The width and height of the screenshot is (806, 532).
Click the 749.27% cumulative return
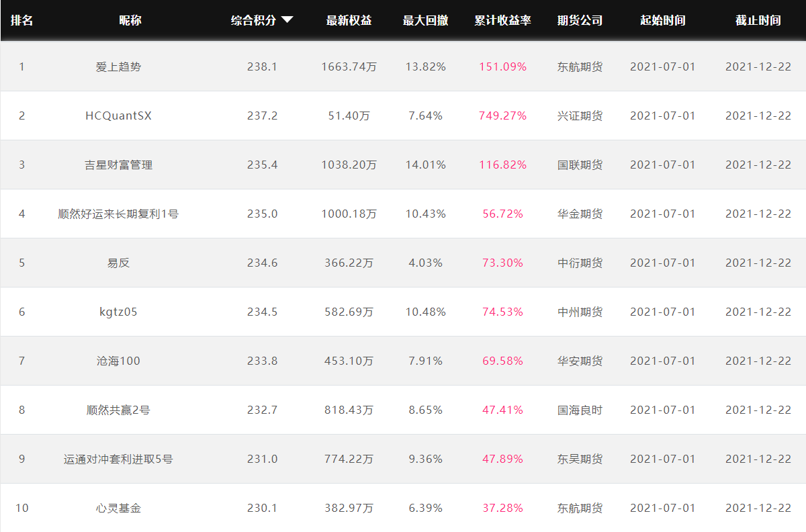click(x=502, y=116)
